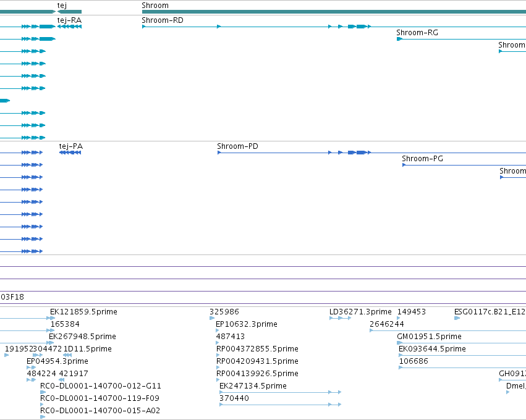The width and height of the screenshot is (526, 420).
Task: Select EK267948.5prime EST label
Action: pos(83,337)
